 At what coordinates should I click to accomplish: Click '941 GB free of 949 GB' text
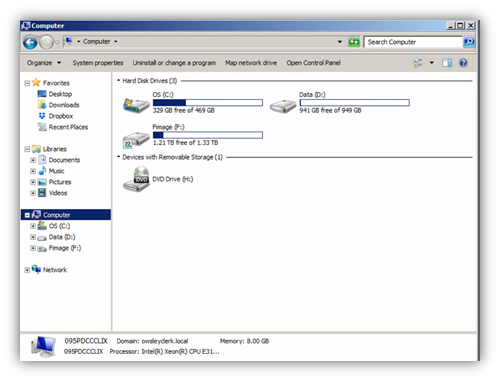click(330, 110)
